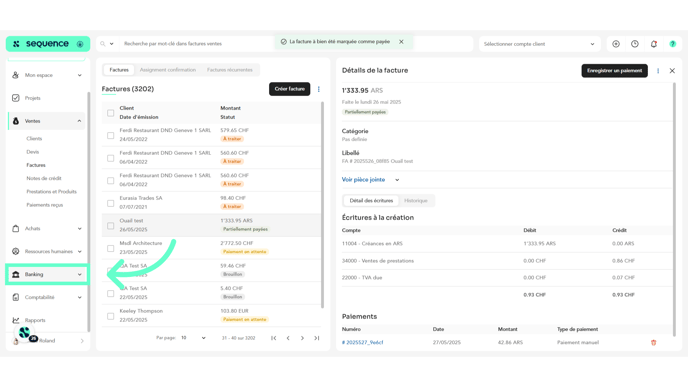Click the Comptabilité sidebar icon

point(16,297)
